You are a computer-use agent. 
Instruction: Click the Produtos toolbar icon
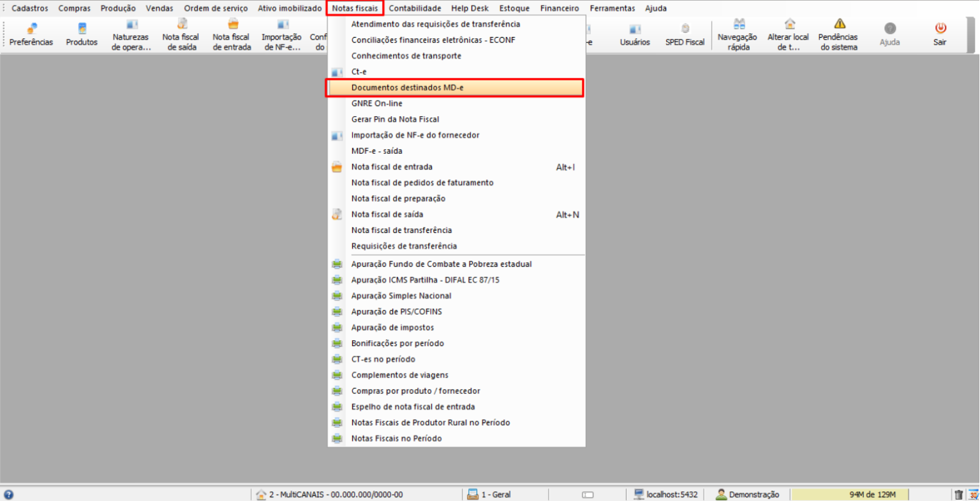click(82, 29)
